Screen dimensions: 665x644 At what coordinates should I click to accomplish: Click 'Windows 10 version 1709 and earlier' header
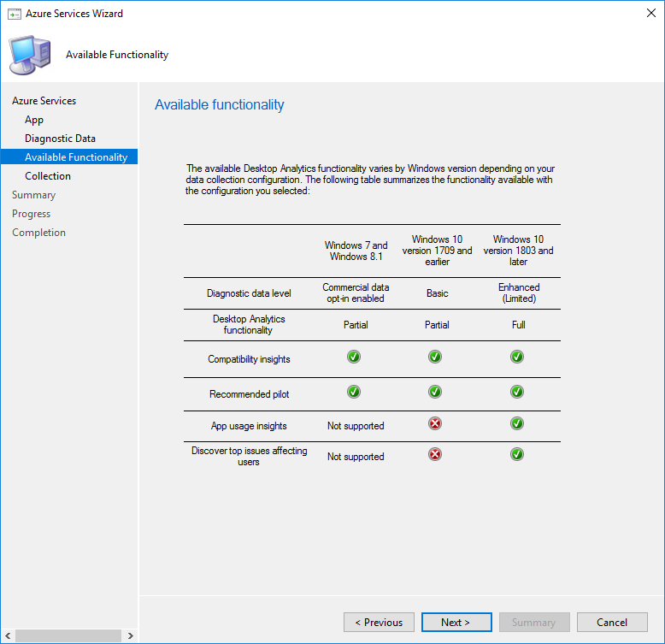[437, 251]
